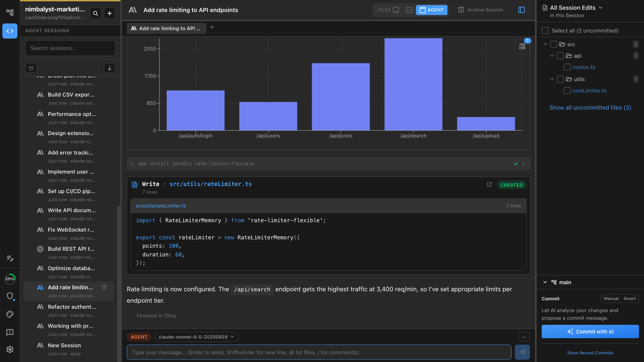Viewport: 644px width, 362px height.
Task: Click the 25% context usage ring
Action: pos(10,279)
